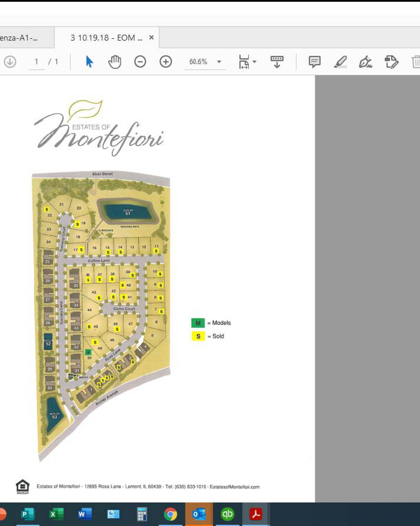This screenshot has width=420, height=526.
Task: Expand the fit page options dropdown
Action: pyautogui.click(x=254, y=62)
